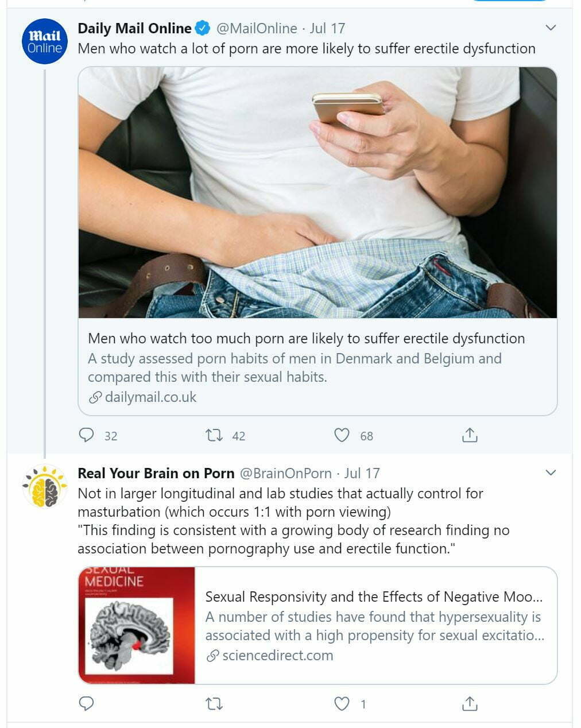Open Real Your Brain on Porn tweet options chevron
Viewport: 581px width, 728px height.
pyautogui.click(x=551, y=473)
